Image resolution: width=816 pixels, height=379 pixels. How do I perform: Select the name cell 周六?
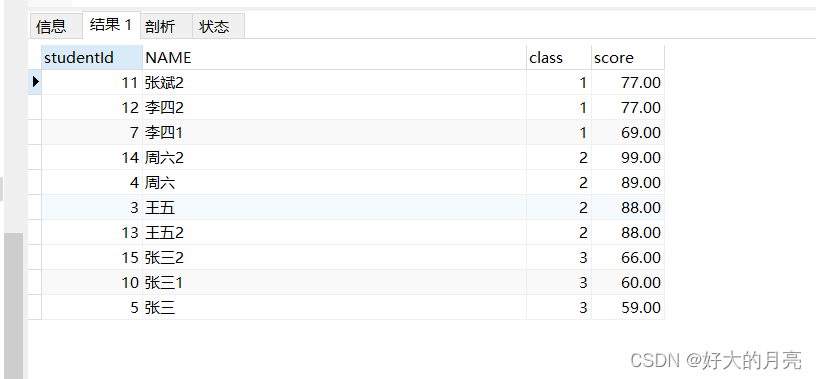(334, 182)
